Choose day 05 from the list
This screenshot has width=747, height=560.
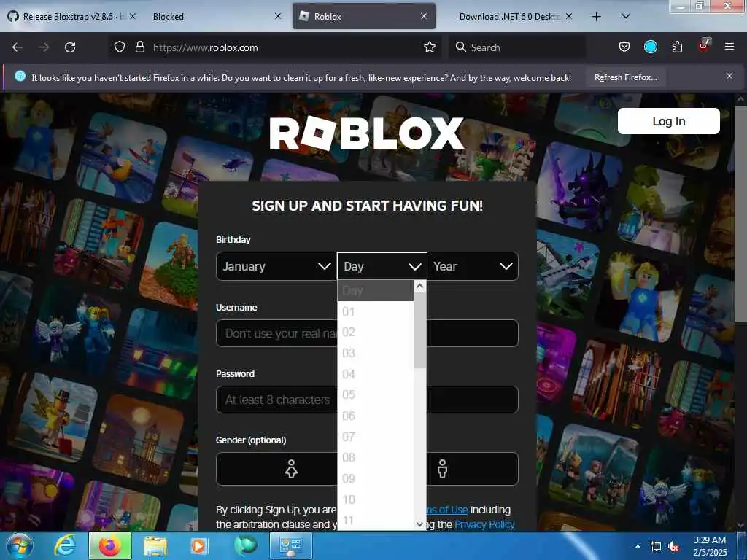375,394
